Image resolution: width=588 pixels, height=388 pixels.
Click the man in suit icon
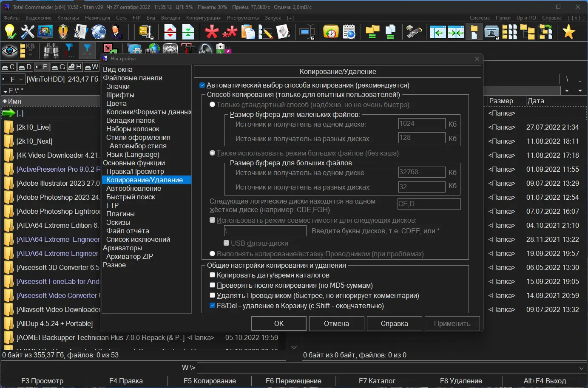[116, 32]
